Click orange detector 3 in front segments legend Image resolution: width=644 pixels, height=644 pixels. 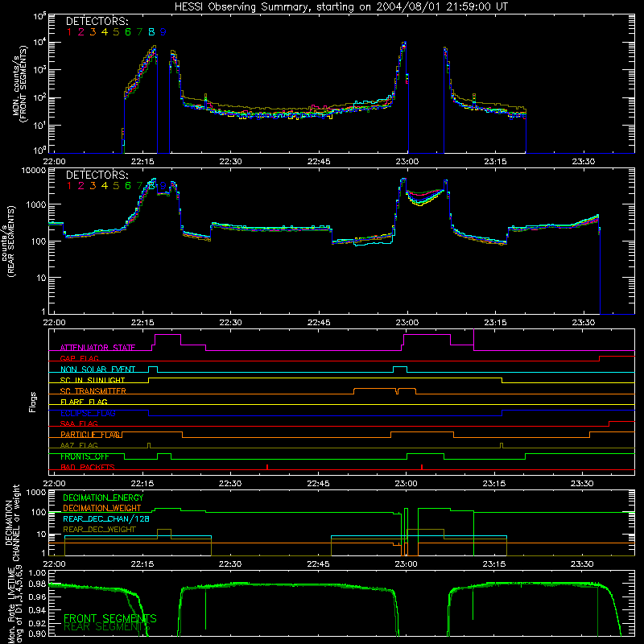point(93,32)
